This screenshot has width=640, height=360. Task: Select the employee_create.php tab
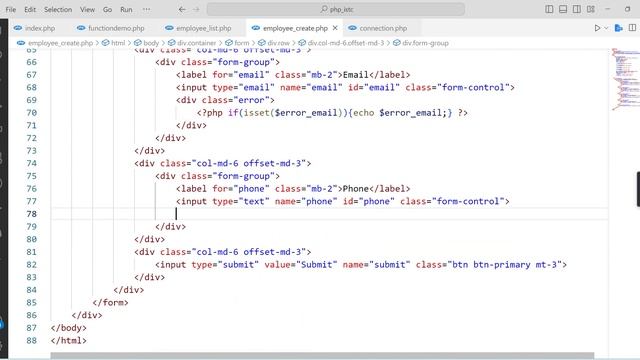click(x=295, y=28)
